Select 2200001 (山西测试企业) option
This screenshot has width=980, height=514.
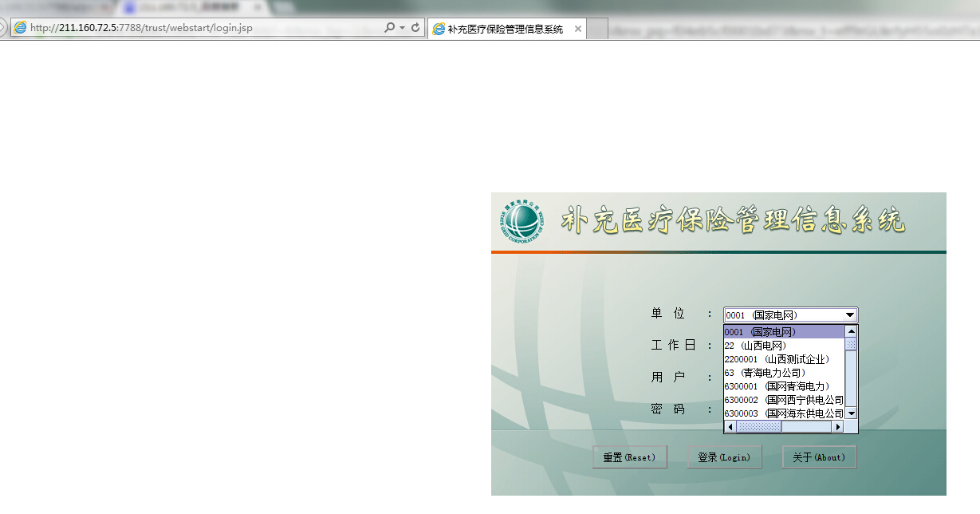[784, 359]
